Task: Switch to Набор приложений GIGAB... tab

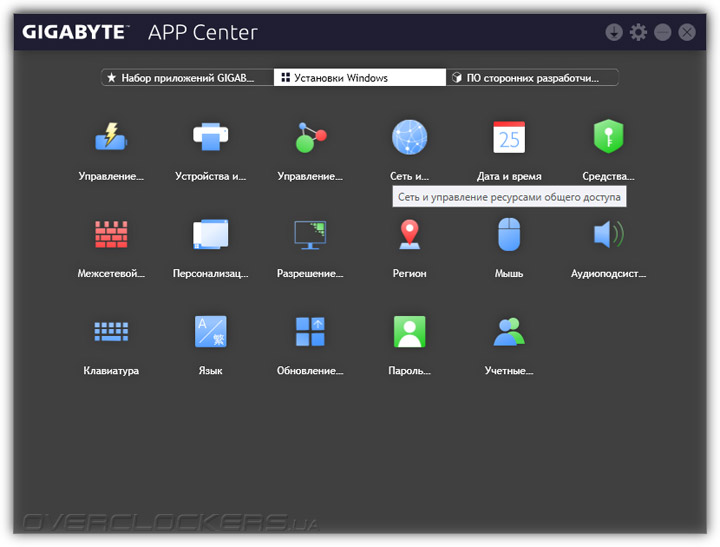Action: (x=187, y=78)
